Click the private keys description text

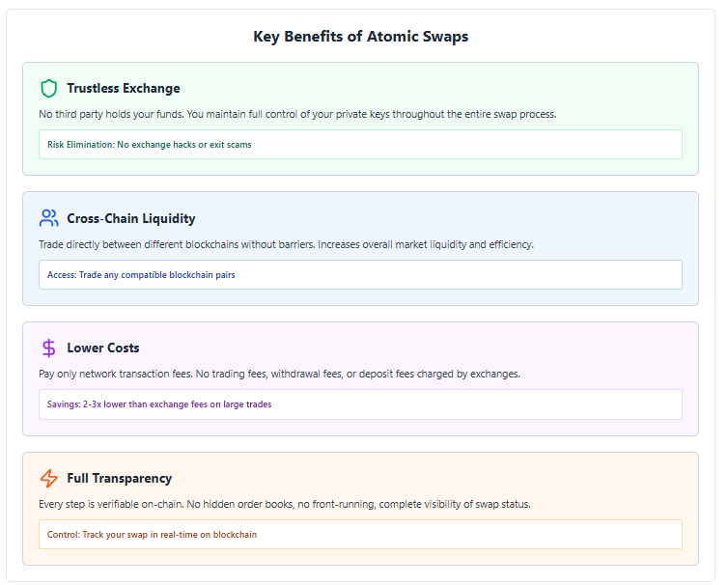[x=297, y=114]
